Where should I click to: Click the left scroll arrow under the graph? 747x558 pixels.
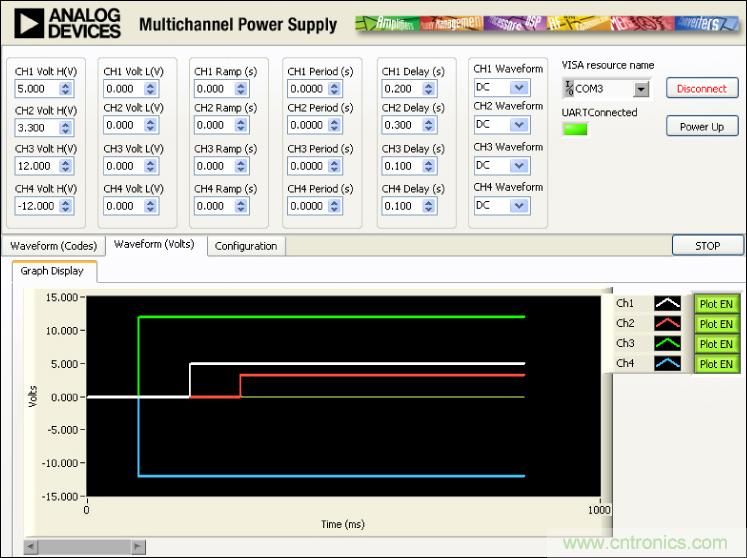pos(30,547)
